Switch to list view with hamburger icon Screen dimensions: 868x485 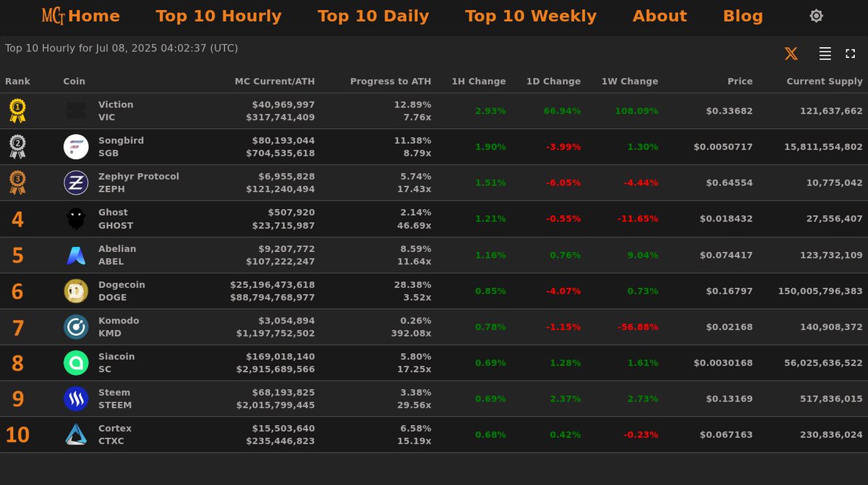(825, 54)
